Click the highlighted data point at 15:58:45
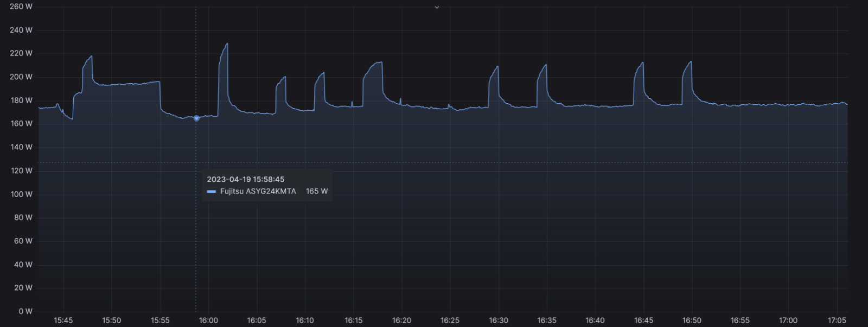 [196, 118]
